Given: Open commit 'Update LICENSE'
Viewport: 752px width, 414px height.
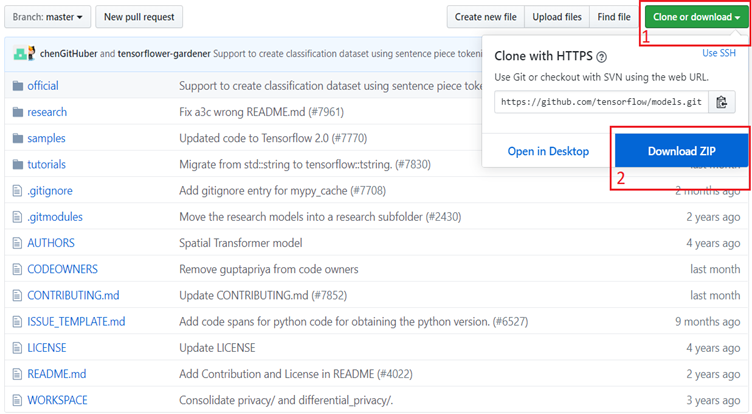Looking at the screenshot, I should click(x=217, y=348).
